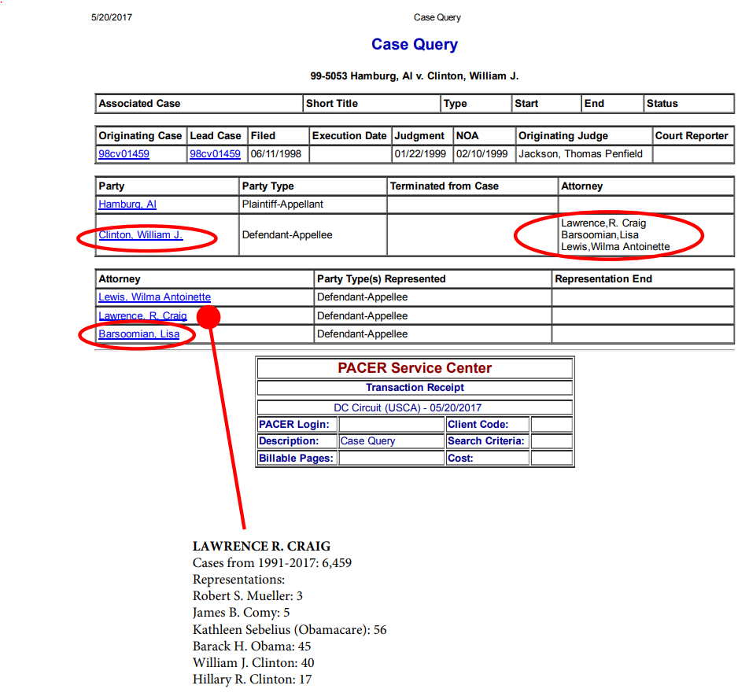Click the Court Reporter column header
Screen dimensions: 749x700
(x=692, y=135)
